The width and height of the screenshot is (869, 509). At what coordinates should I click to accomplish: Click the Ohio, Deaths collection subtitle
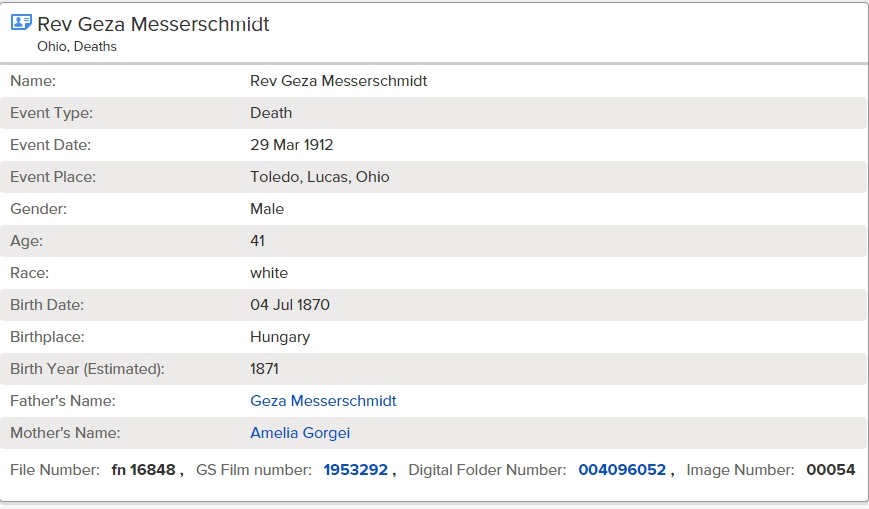click(77, 47)
